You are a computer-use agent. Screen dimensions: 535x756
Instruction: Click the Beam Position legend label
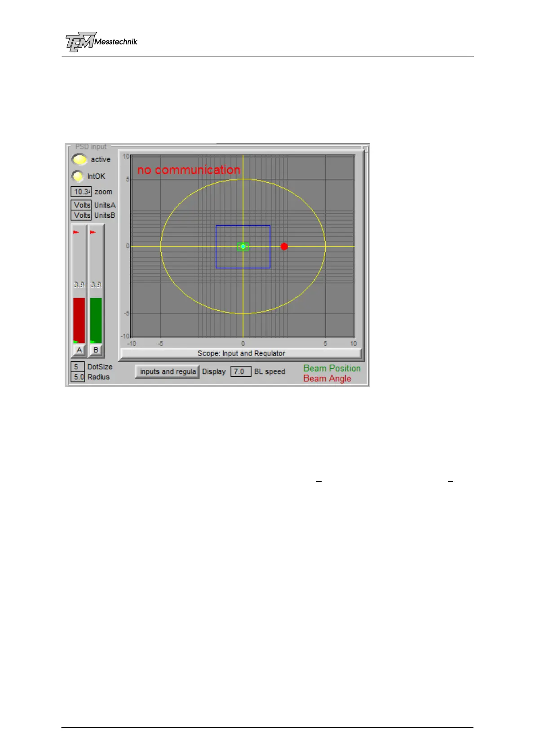point(332,369)
